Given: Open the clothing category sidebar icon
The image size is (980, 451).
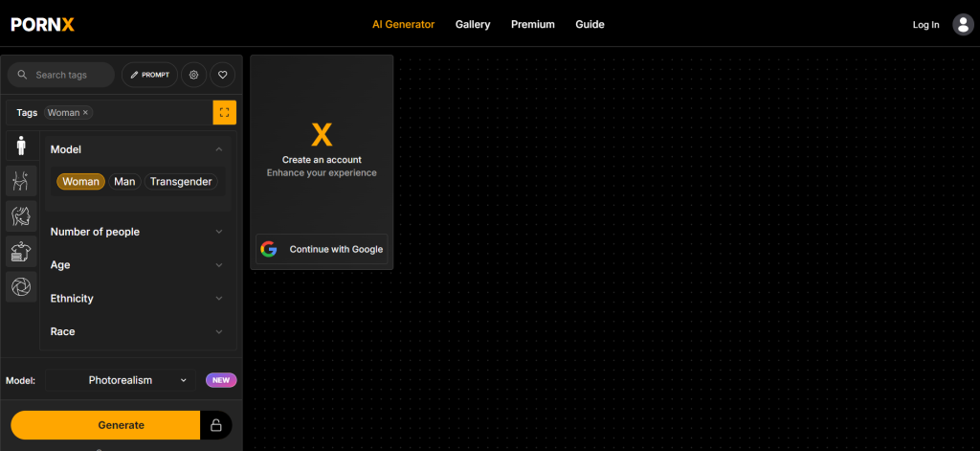Looking at the screenshot, I should point(21,251).
